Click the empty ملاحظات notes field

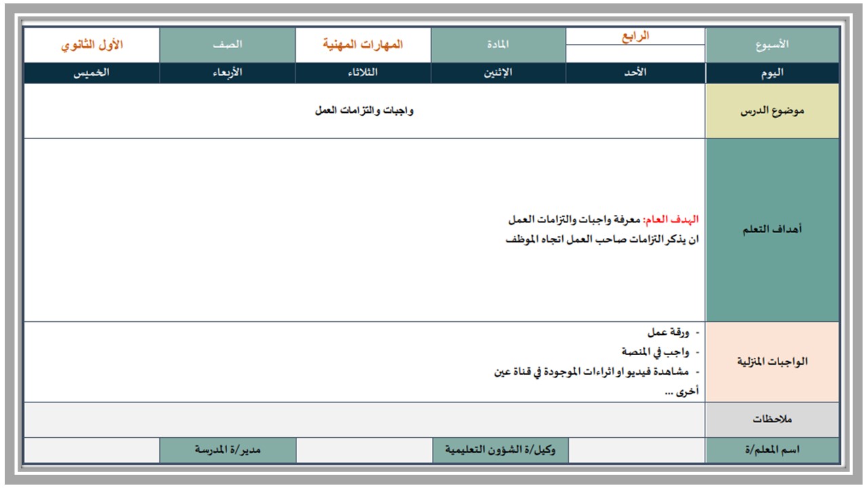[365, 420]
